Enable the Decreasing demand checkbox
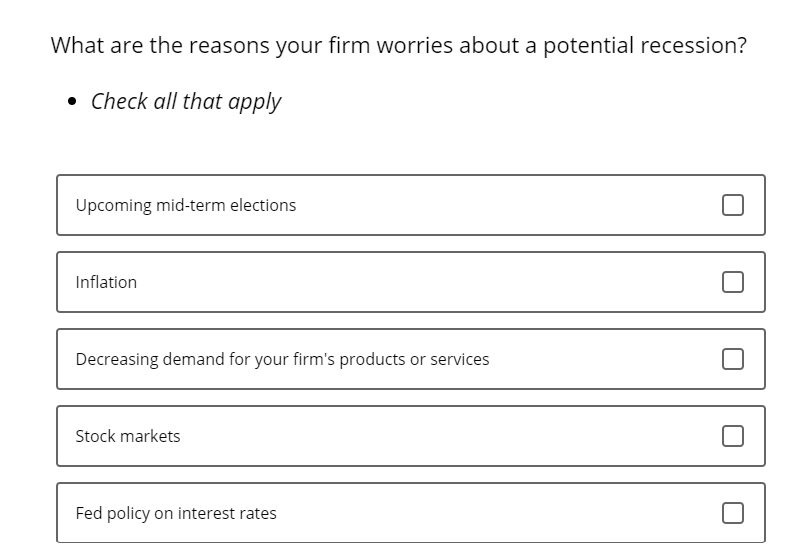807x544 pixels. tap(732, 359)
